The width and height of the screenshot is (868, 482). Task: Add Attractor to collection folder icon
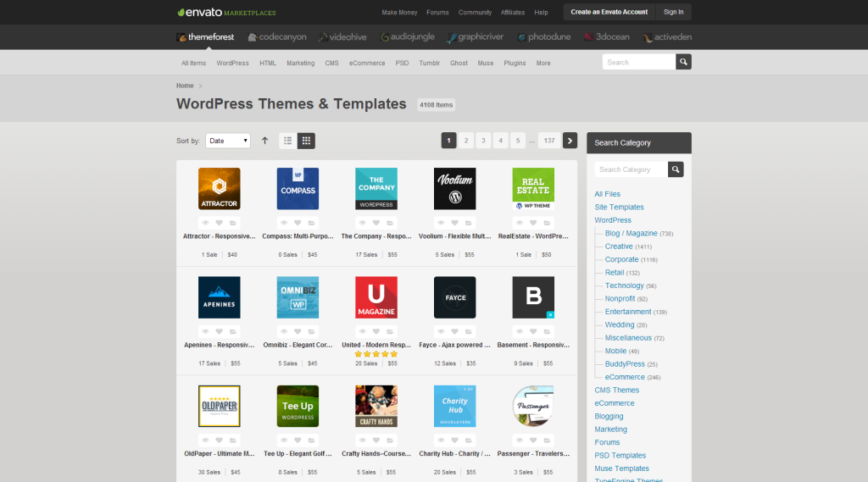[x=233, y=223]
